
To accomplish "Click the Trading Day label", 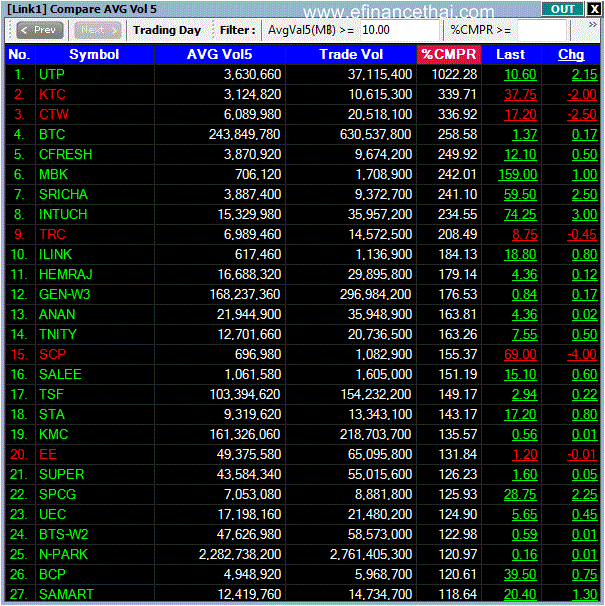I will pyautogui.click(x=167, y=30).
